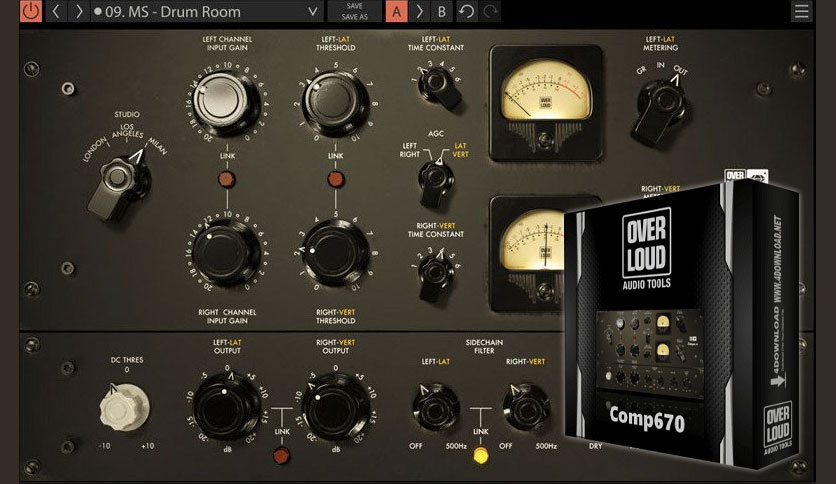The width and height of the screenshot is (836, 484).
Task: Click the Comp670 product box image
Action: 682,325
